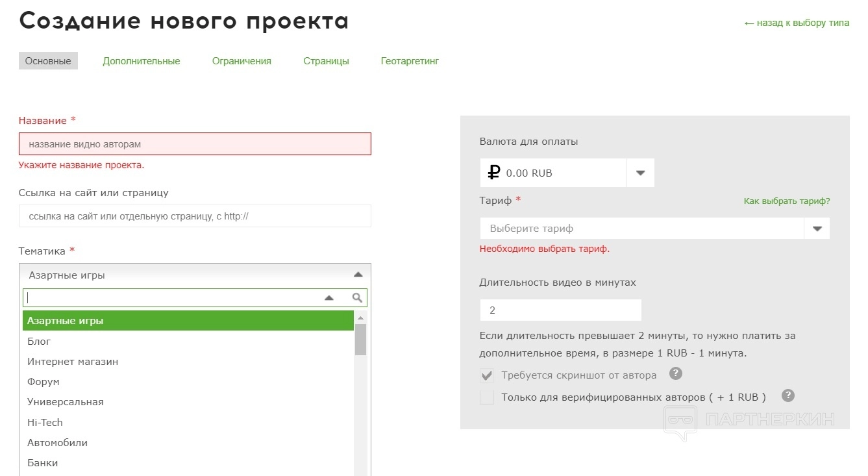This screenshot has height=476, width=868.
Task: Select 'Интернет магазин' from theme list
Action: (x=73, y=362)
